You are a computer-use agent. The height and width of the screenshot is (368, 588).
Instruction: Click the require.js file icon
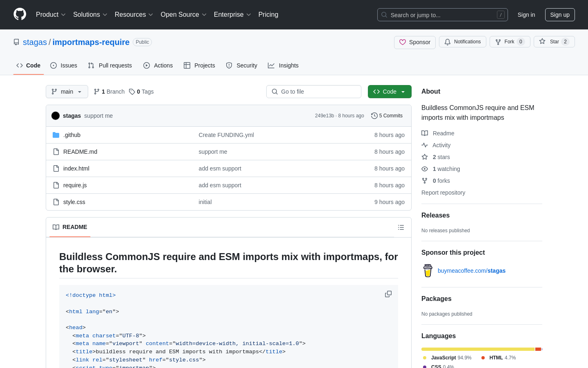click(56, 185)
